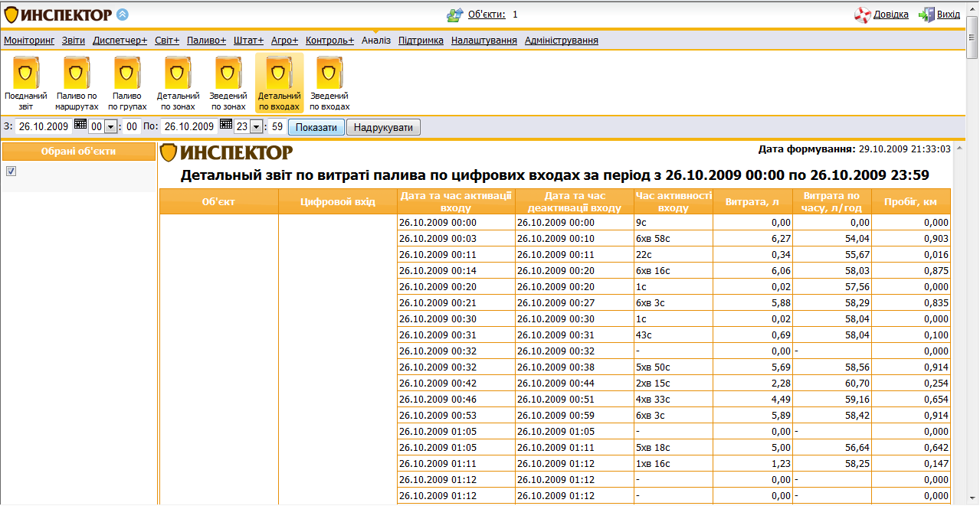This screenshot has width=980, height=506.
Task: Open the Довідка link
Action: point(891,15)
